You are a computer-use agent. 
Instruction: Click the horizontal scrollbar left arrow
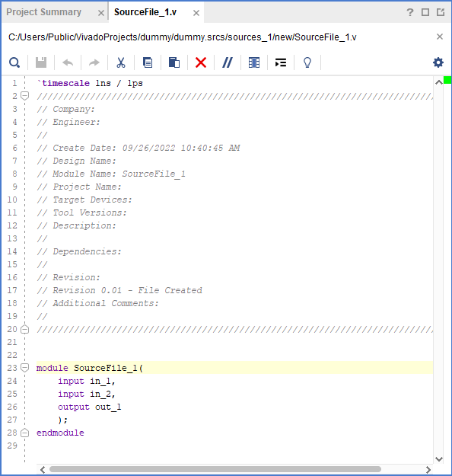(43, 470)
